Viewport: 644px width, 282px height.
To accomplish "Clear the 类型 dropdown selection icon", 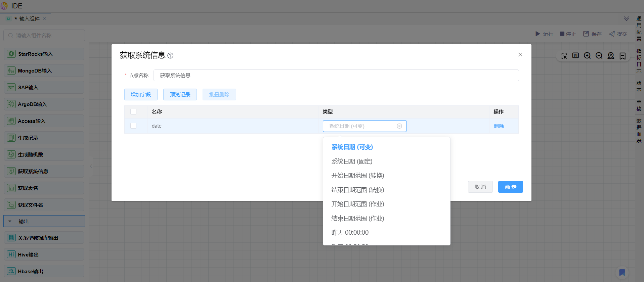I will 399,126.
